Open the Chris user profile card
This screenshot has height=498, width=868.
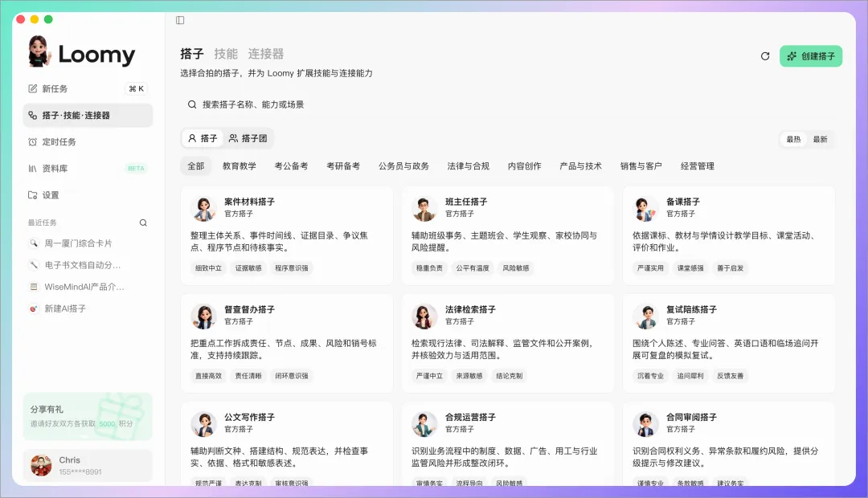pos(88,465)
